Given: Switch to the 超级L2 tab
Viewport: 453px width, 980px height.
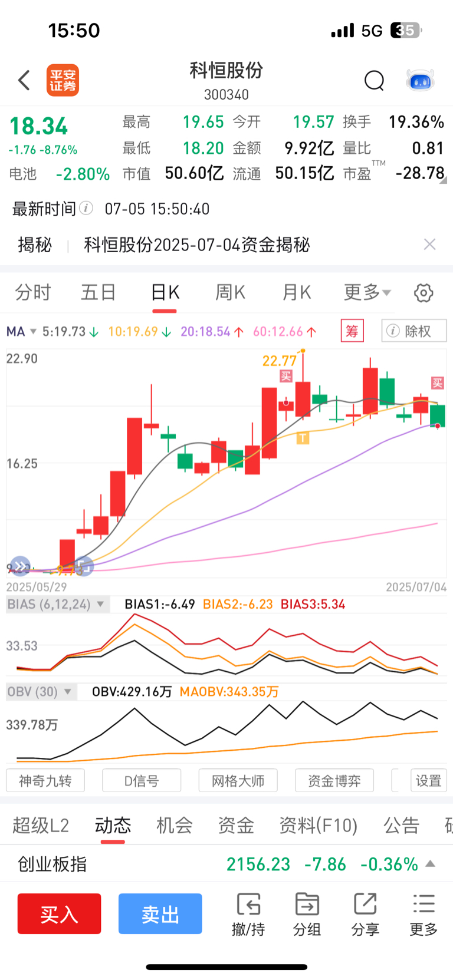Looking at the screenshot, I should (x=41, y=825).
